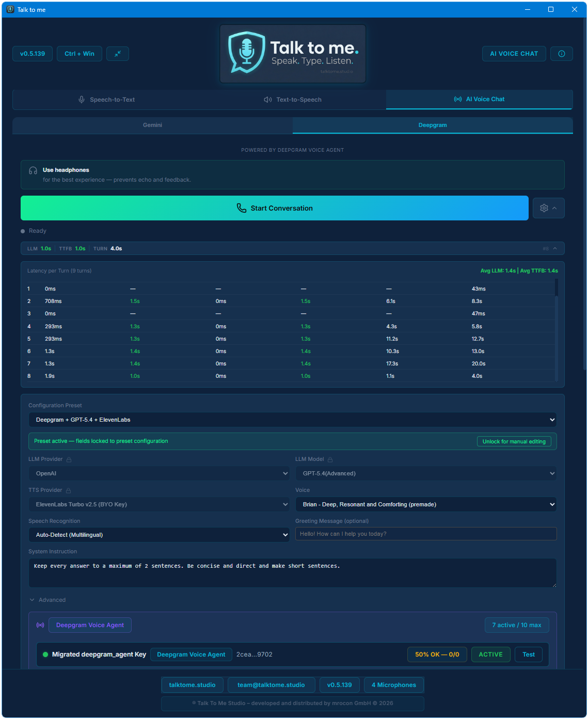Viewport: 588px width, 719px height.
Task: Switch to the Speech-to-Text tab
Action: (106, 100)
